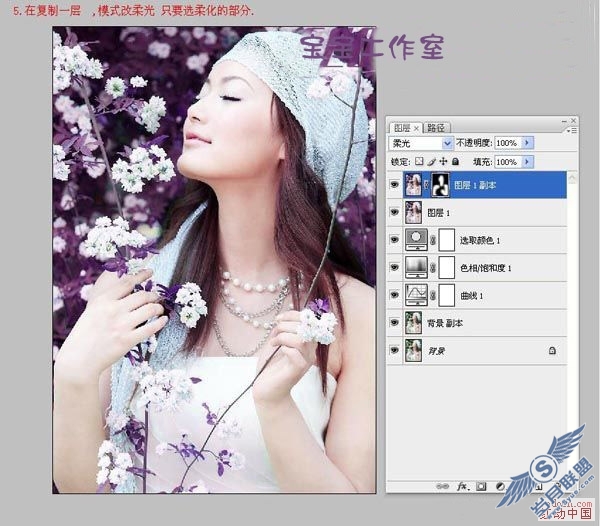This screenshot has height=526, width=600.
Task: Minimize the layers panel
Action: click(564, 121)
